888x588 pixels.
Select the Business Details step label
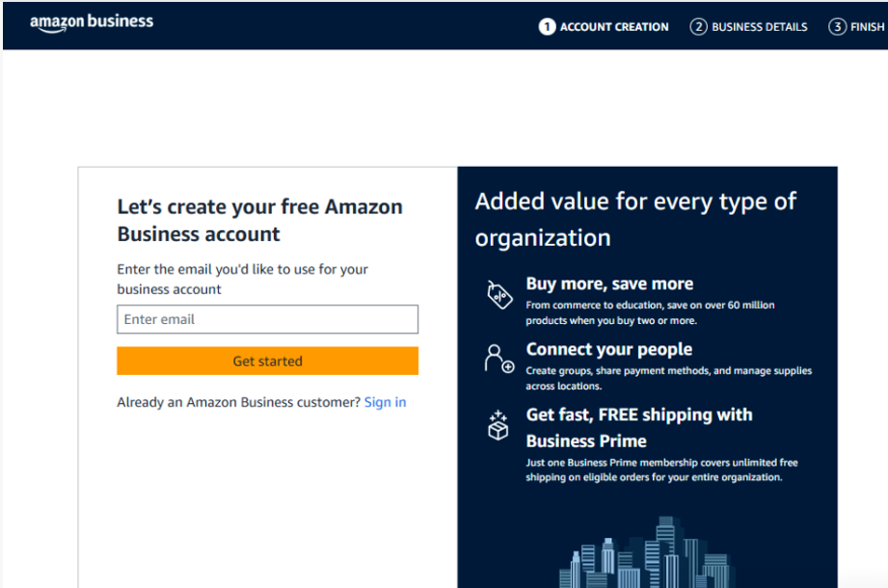point(759,27)
